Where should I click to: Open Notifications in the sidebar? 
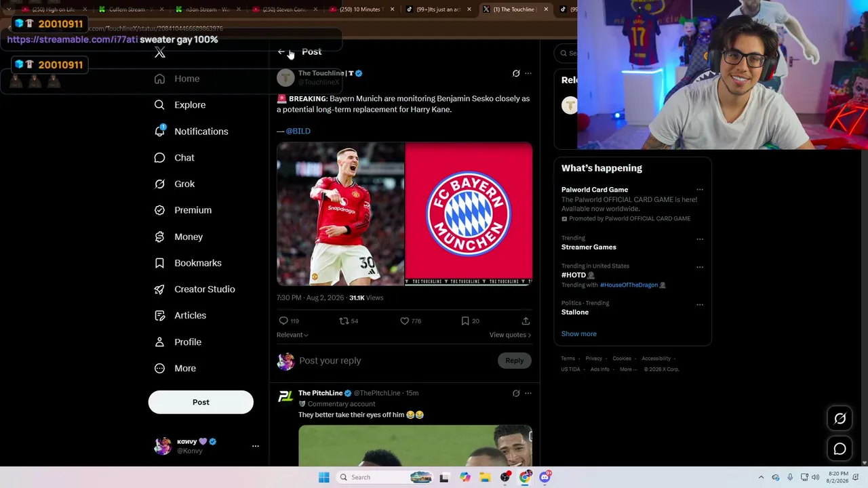coord(191,131)
